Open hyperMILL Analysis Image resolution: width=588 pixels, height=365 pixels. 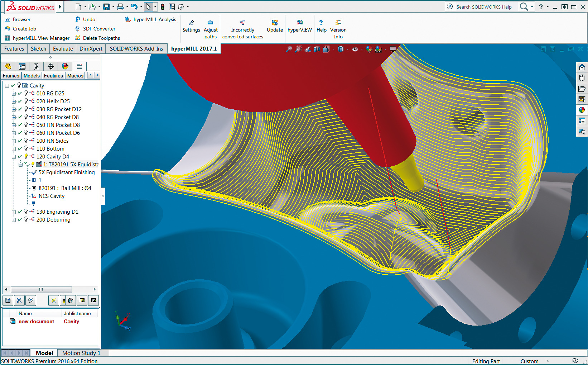pos(150,19)
